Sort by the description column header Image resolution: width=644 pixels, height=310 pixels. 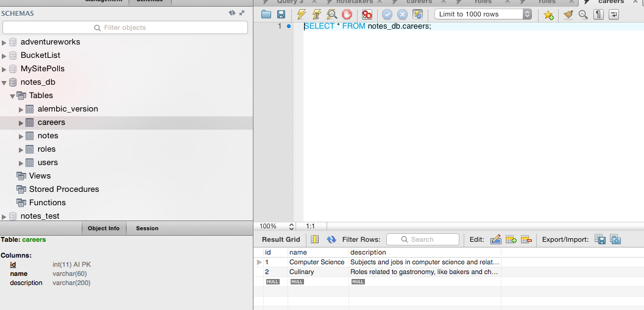pyautogui.click(x=425, y=253)
